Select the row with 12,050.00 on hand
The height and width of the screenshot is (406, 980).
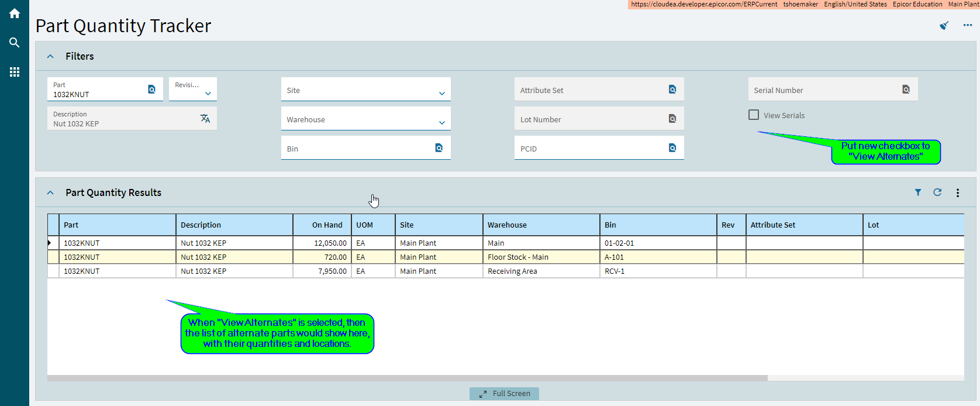coord(506,243)
